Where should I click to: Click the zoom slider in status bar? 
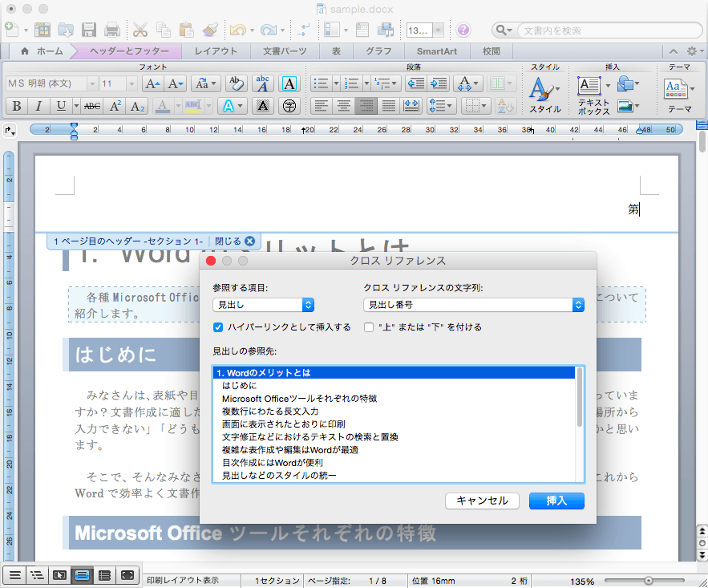[x=649, y=580]
